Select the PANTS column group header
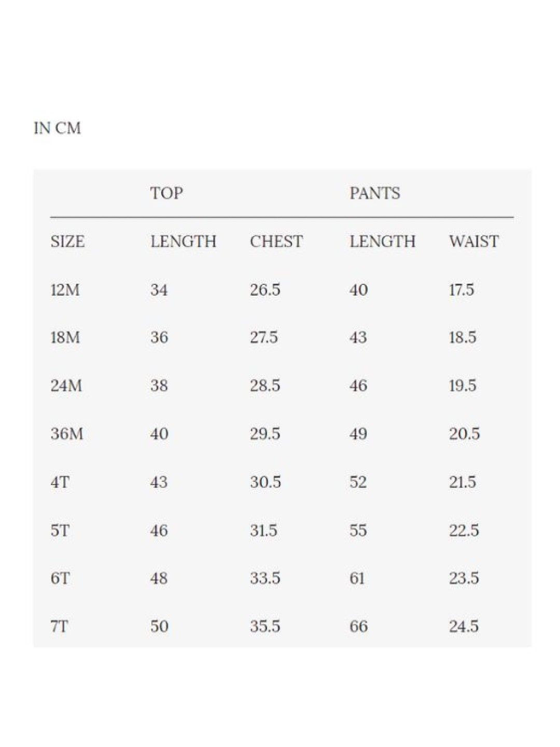 tap(374, 193)
